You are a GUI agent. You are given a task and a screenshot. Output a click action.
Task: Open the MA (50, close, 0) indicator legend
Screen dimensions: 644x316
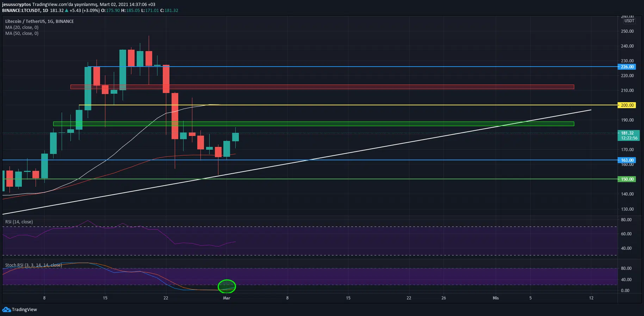22,33
